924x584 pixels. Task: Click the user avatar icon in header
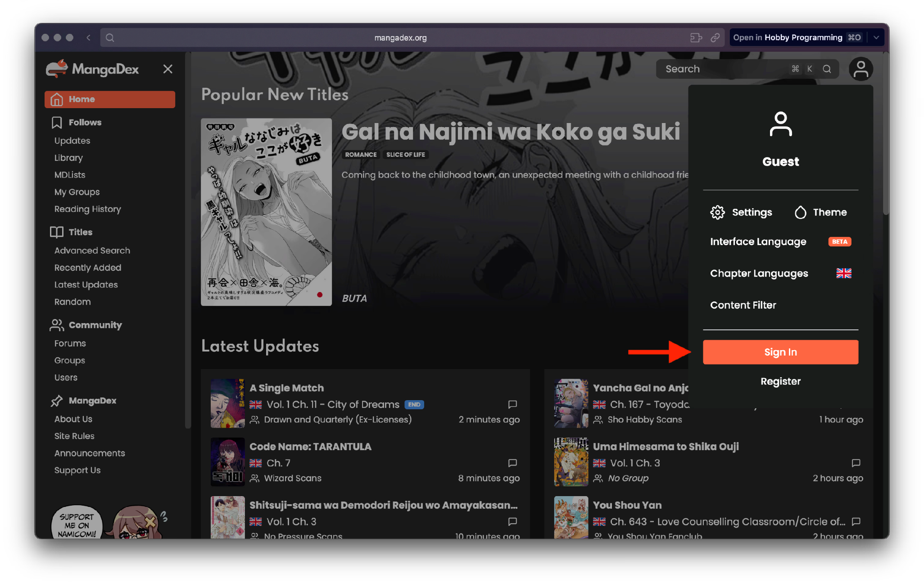tap(861, 69)
